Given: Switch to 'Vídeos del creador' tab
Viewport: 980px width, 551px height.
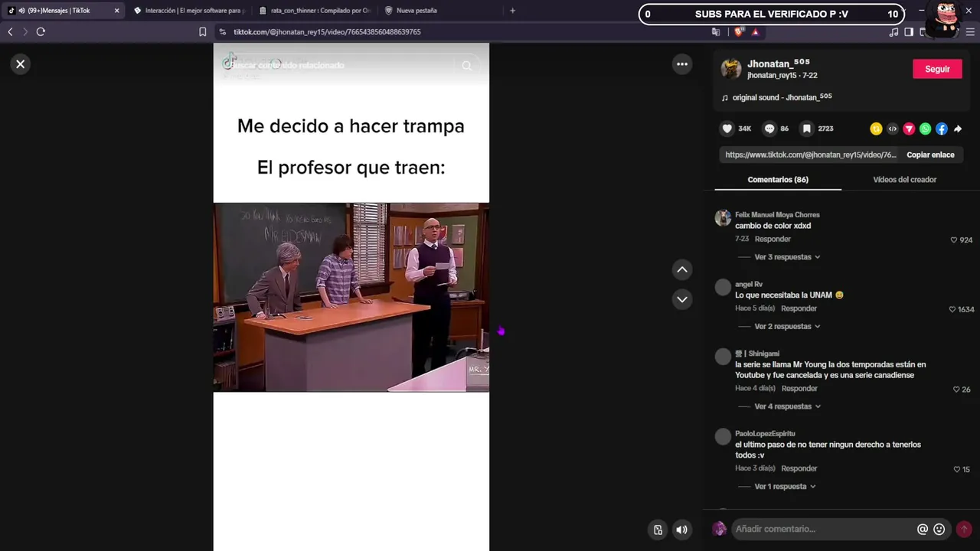Looking at the screenshot, I should 905,180.
